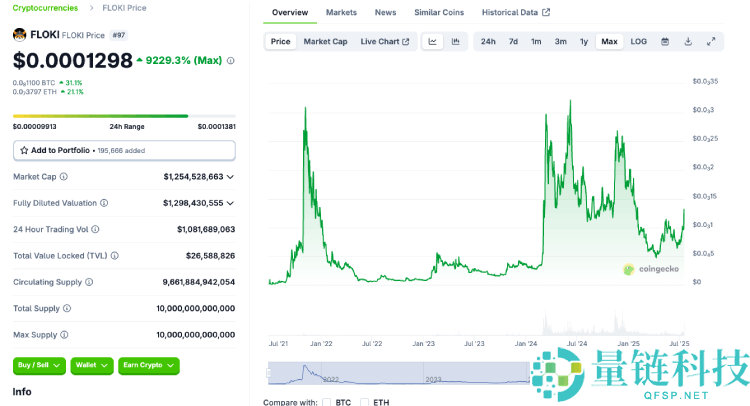
Task: Select the 7d time range
Action: click(513, 41)
